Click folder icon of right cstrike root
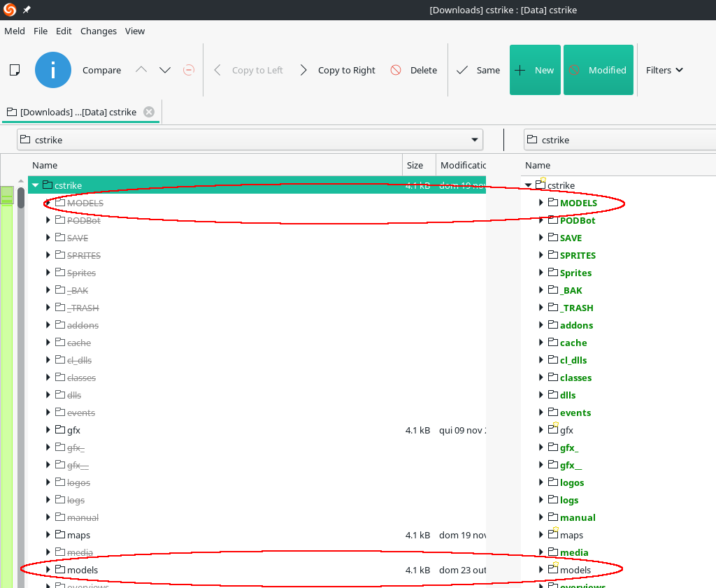The width and height of the screenshot is (716, 588). click(x=540, y=185)
